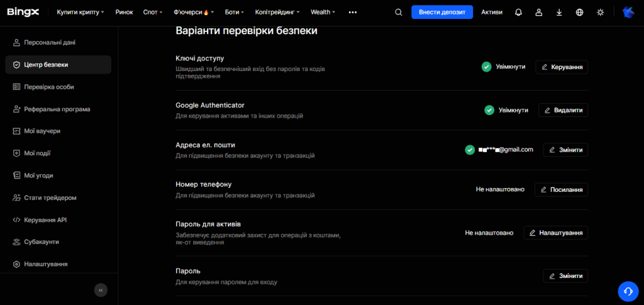The height and width of the screenshot is (305, 644).
Task: Expand the Копітрейдинг dropdown menu
Action: (277, 13)
